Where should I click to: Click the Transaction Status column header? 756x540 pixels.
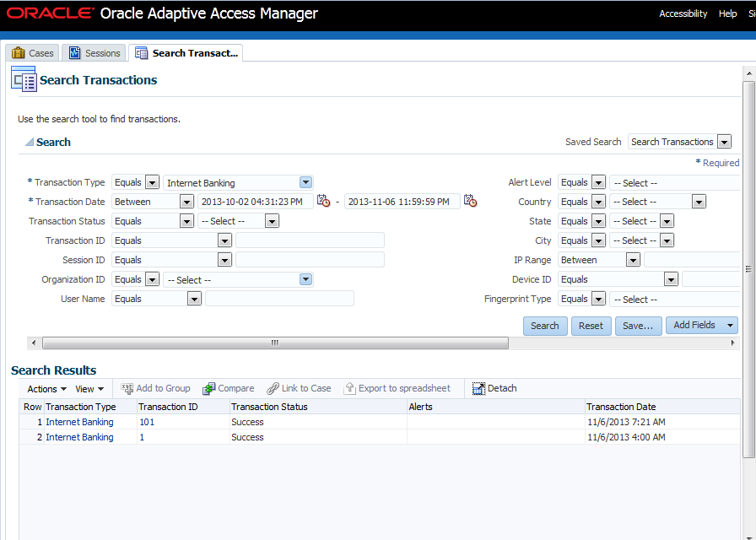[318, 407]
